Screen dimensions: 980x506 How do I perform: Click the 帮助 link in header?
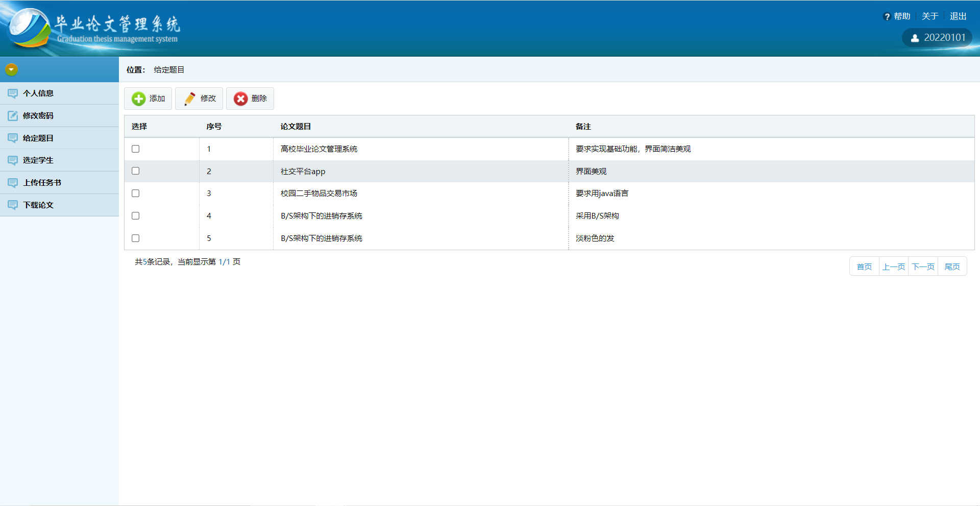coord(902,16)
